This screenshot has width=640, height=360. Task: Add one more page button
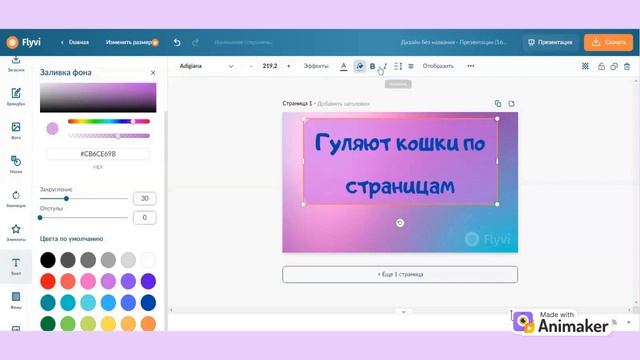400,274
